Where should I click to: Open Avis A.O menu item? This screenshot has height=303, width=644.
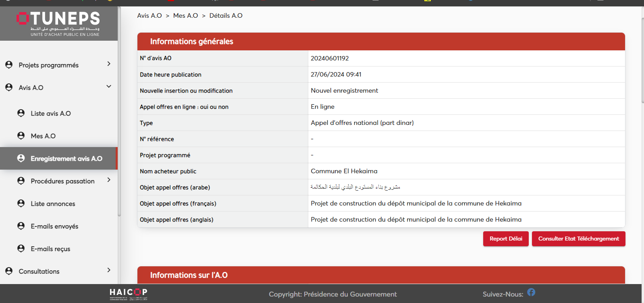click(x=31, y=88)
